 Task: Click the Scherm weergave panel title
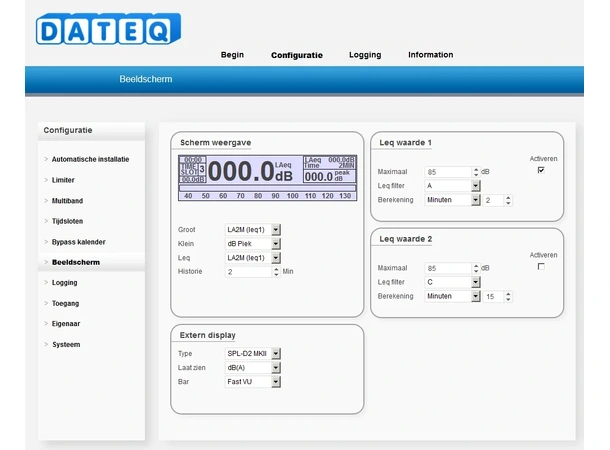(x=216, y=143)
